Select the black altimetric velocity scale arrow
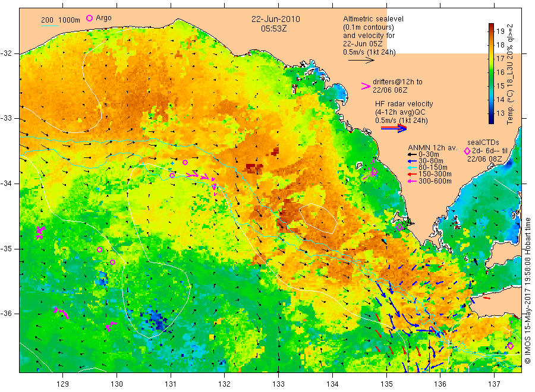Screen dimensions: 535x392 (x=361, y=61)
